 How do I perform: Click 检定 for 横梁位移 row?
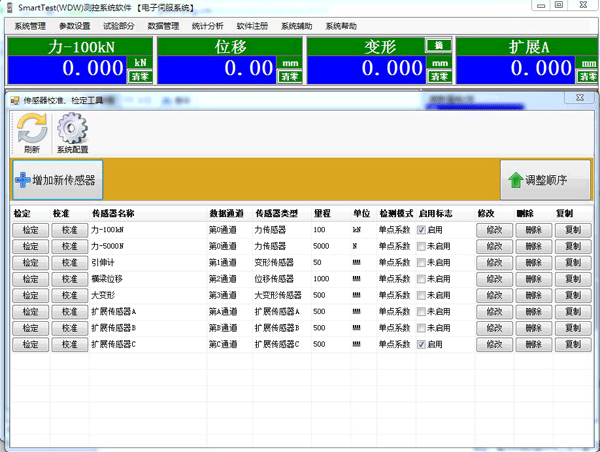[x=30, y=279]
